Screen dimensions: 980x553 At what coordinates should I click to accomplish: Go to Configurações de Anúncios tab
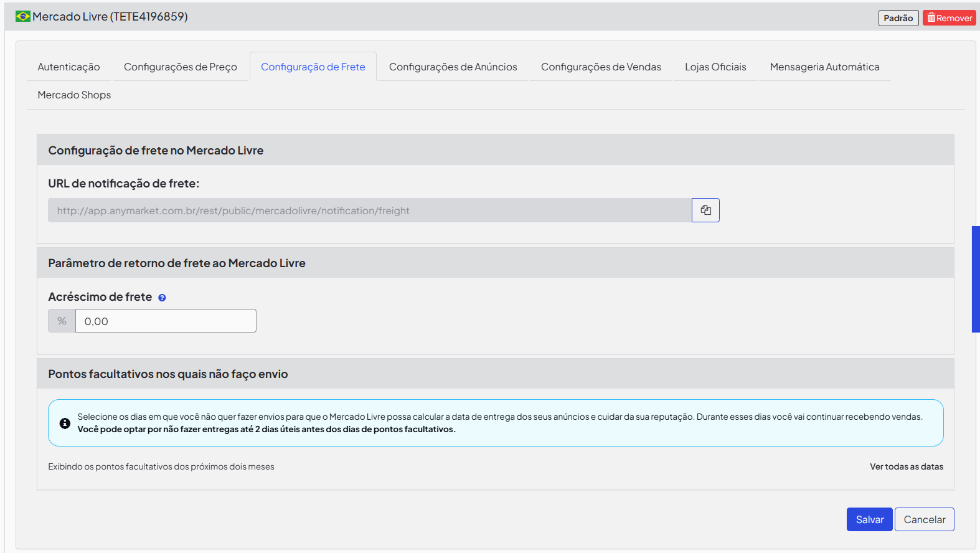coord(453,67)
